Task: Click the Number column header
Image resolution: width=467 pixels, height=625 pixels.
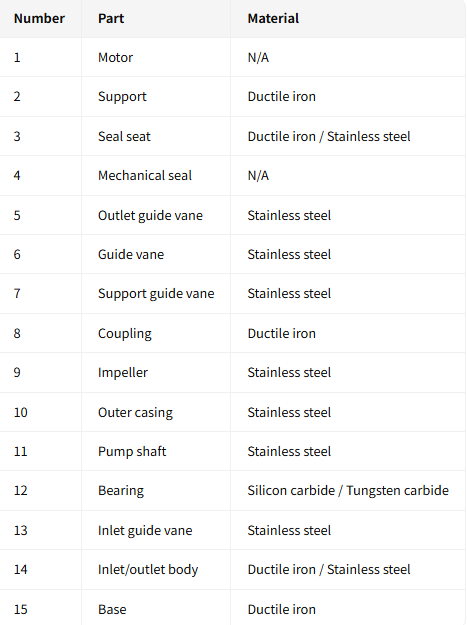Action: tap(39, 18)
